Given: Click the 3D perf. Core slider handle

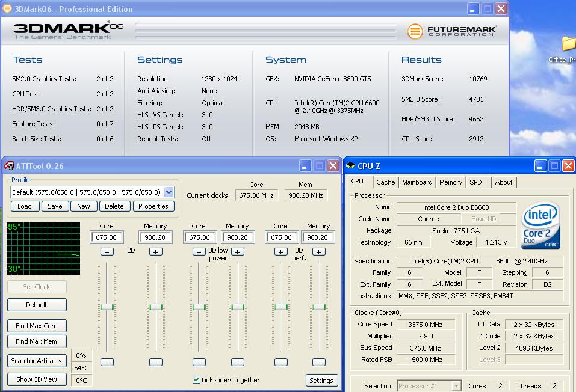Looking at the screenshot, I should pos(281,307).
